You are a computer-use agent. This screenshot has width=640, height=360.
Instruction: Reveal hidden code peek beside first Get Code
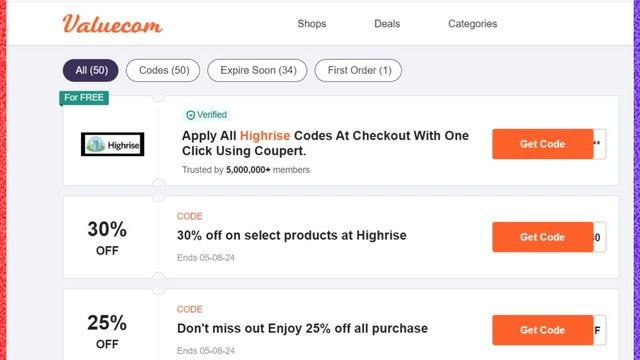coord(600,144)
